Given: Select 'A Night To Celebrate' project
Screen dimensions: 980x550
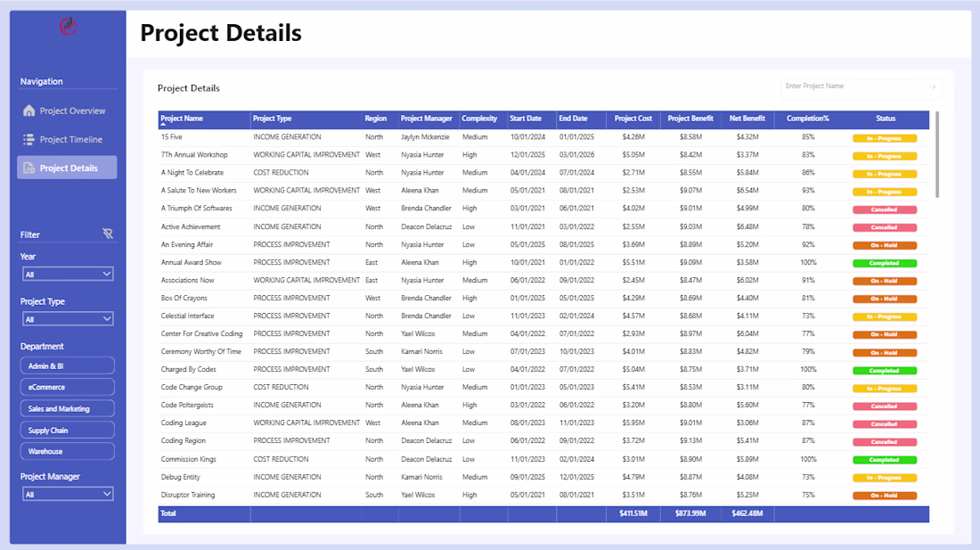Looking at the screenshot, I should point(192,173).
